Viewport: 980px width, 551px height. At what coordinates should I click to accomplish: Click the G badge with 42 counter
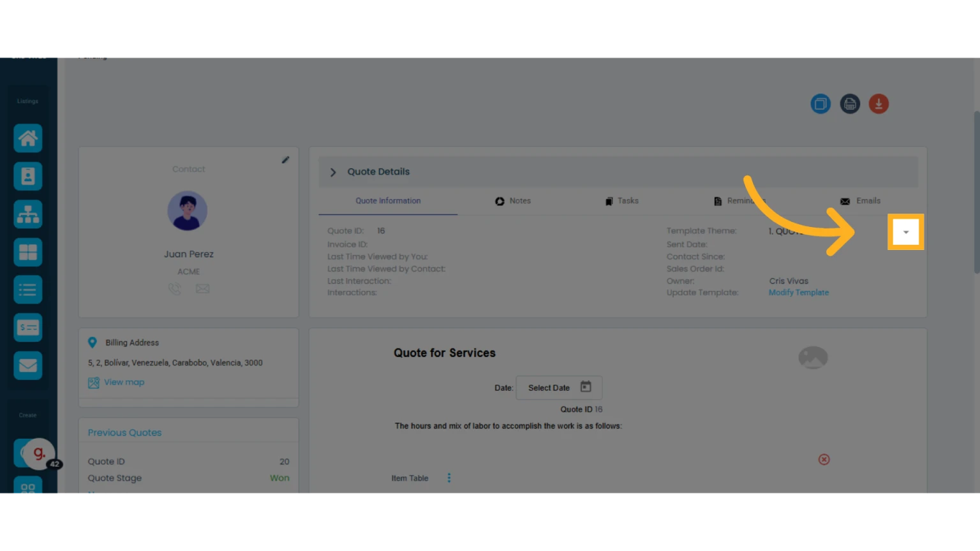40,453
